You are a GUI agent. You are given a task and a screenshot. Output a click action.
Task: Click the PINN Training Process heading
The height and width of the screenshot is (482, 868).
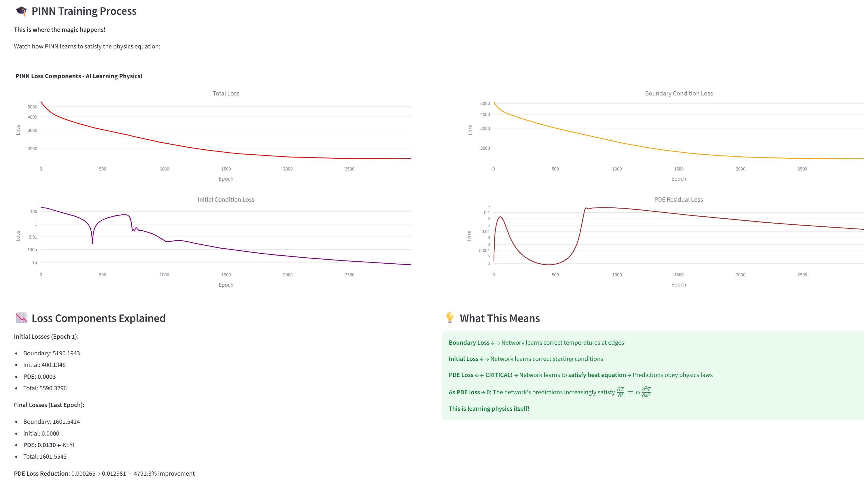[84, 11]
